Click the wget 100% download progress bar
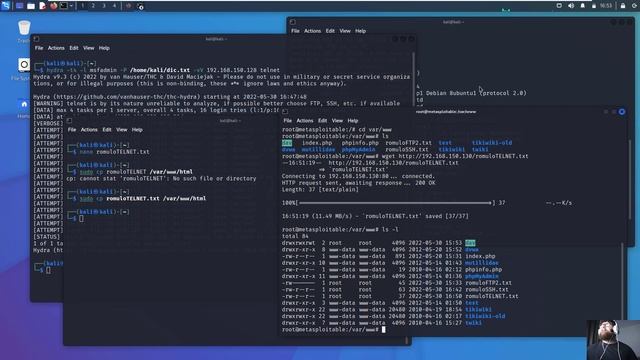The width and height of the screenshot is (640, 360). click(x=395, y=202)
